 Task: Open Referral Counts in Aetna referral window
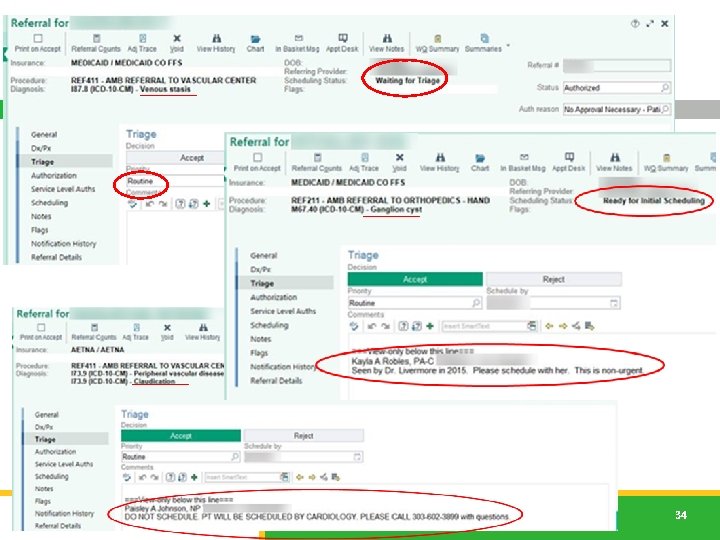click(94, 332)
